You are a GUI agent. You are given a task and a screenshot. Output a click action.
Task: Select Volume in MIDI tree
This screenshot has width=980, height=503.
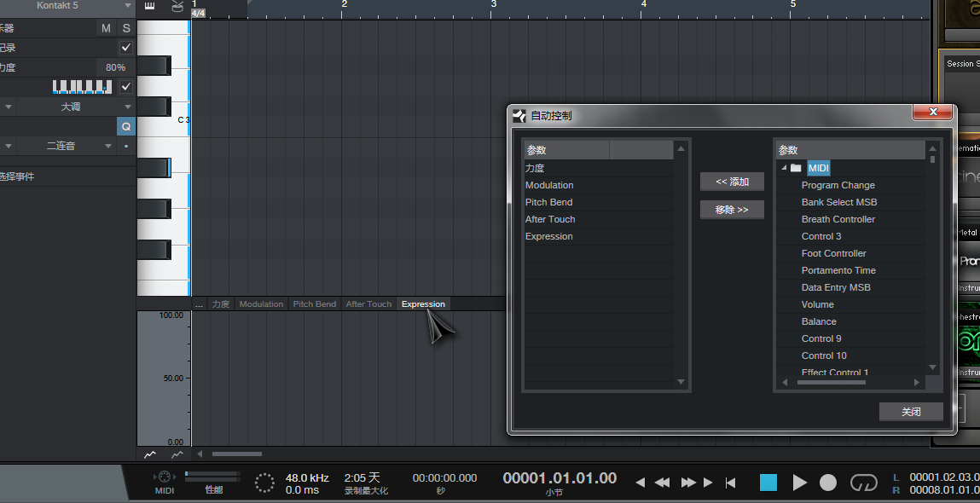pos(817,304)
